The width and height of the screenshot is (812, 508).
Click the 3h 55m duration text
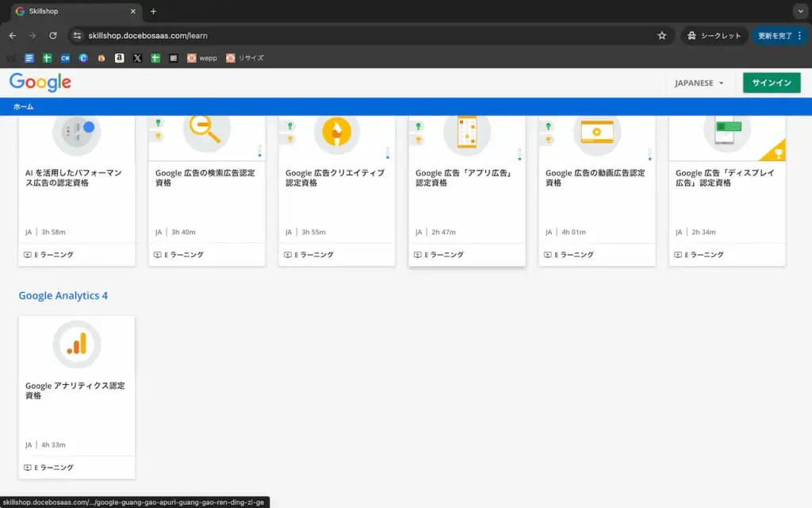(x=313, y=233)
